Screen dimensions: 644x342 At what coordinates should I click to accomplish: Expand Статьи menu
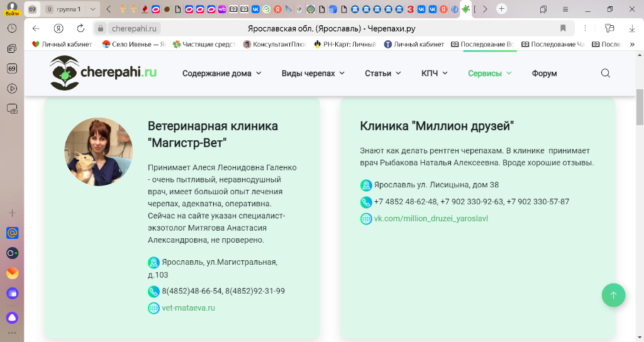383,73
